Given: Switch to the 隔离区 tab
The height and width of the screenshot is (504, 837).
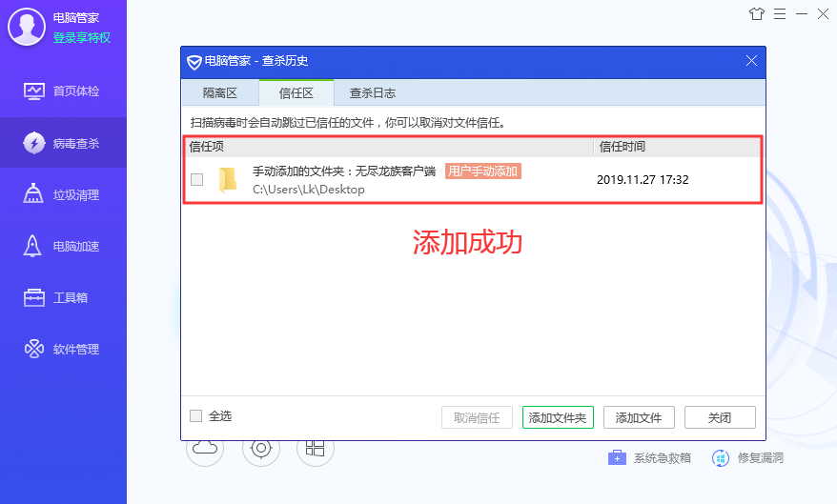Looking at the screenshot, I should tap(220, 92).
